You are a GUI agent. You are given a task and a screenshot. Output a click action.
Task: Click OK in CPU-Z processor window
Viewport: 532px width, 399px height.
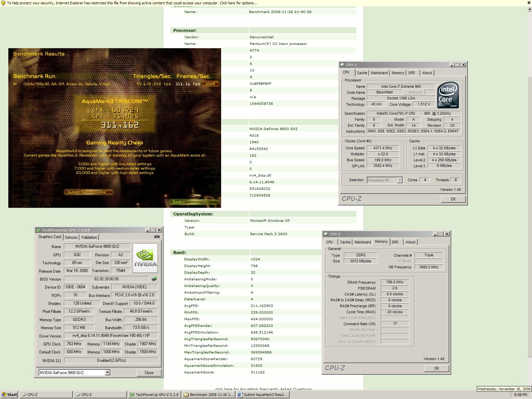point(453,199)
